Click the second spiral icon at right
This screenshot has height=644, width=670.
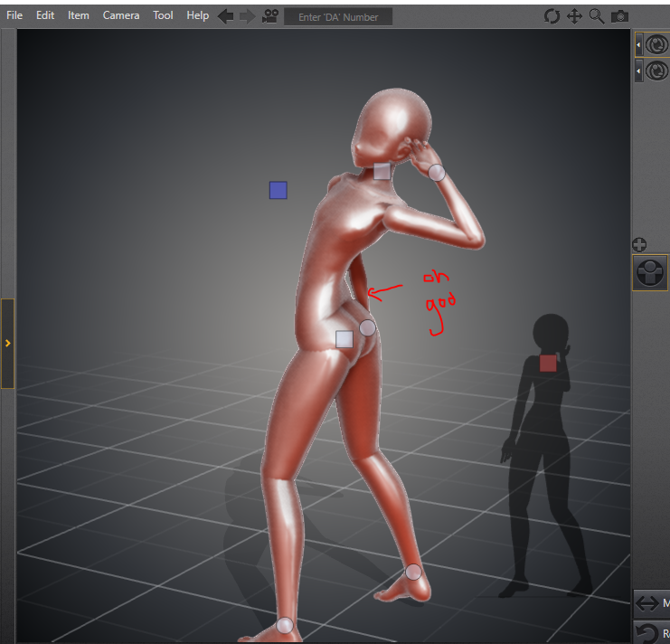tap(656, 71)
